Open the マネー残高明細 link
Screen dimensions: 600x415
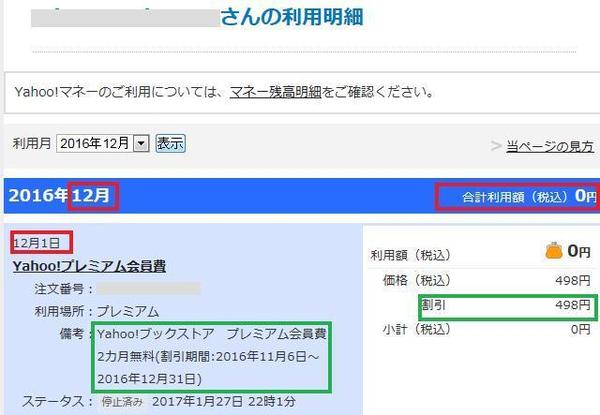276,92
